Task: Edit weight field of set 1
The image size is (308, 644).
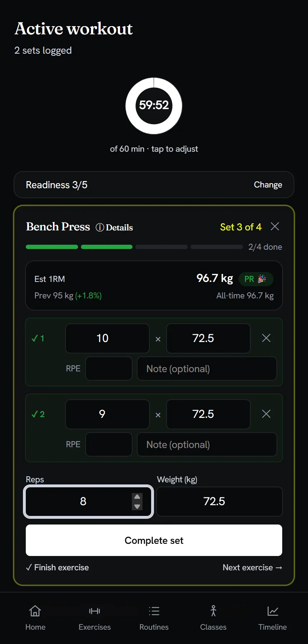Action: pyautogui.click(x=208, y=338)
